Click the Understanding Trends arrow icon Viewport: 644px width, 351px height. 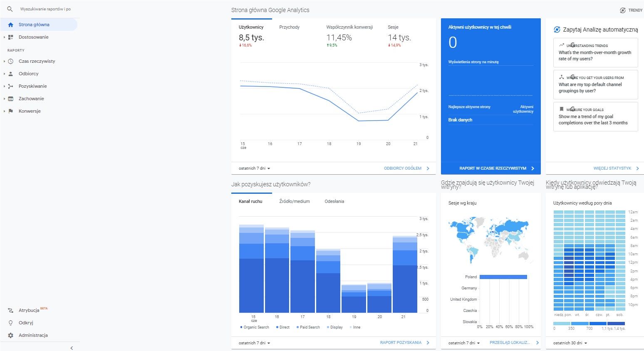click(562, 45)
